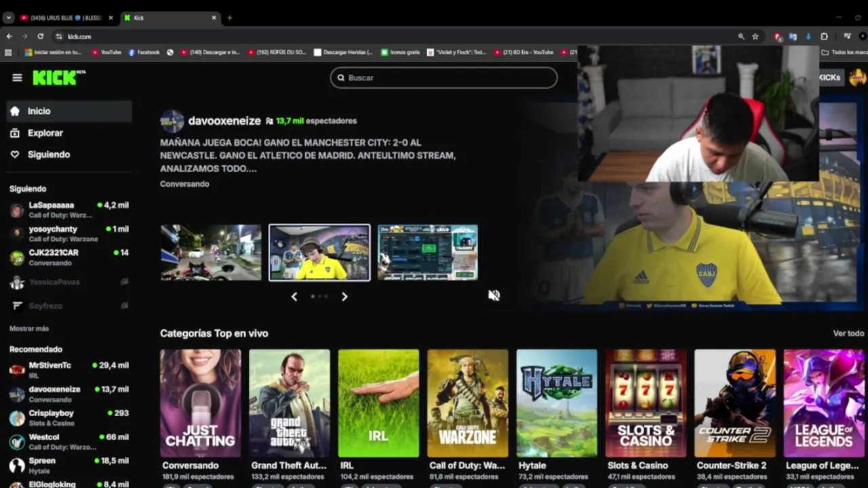Open the Slots & Casino category card

point(646,403)
